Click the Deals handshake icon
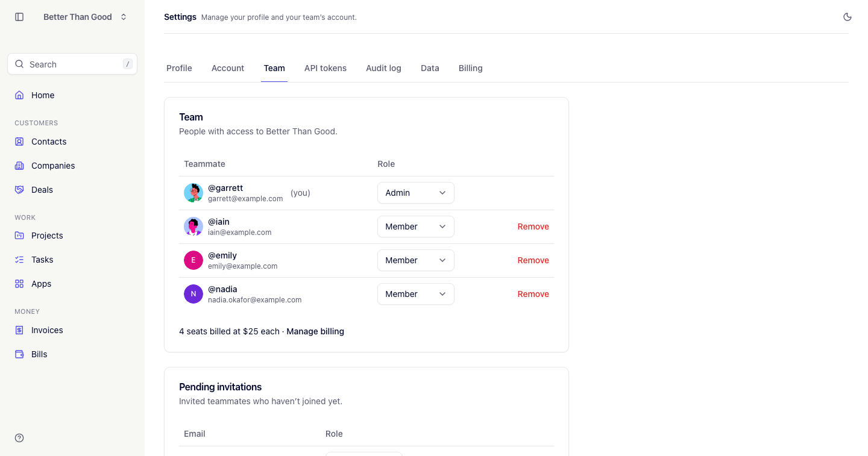Screen dimensions: 868x456 19,190
